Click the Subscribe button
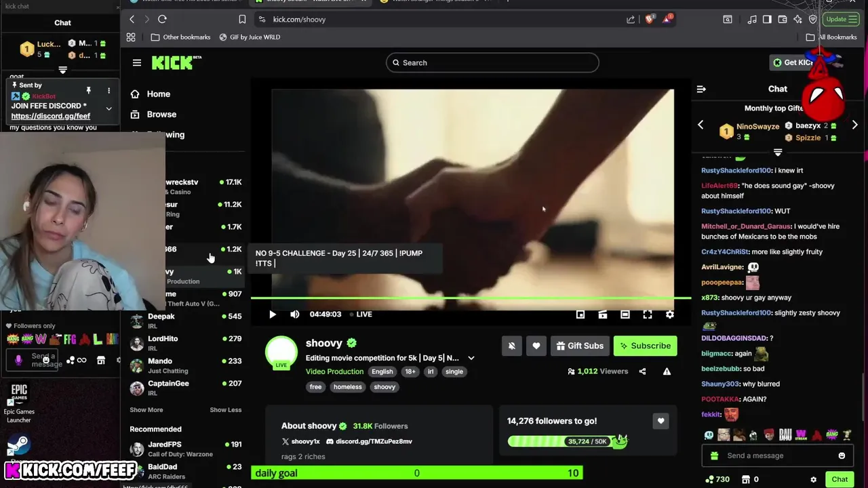 click(x=645, y=346)
